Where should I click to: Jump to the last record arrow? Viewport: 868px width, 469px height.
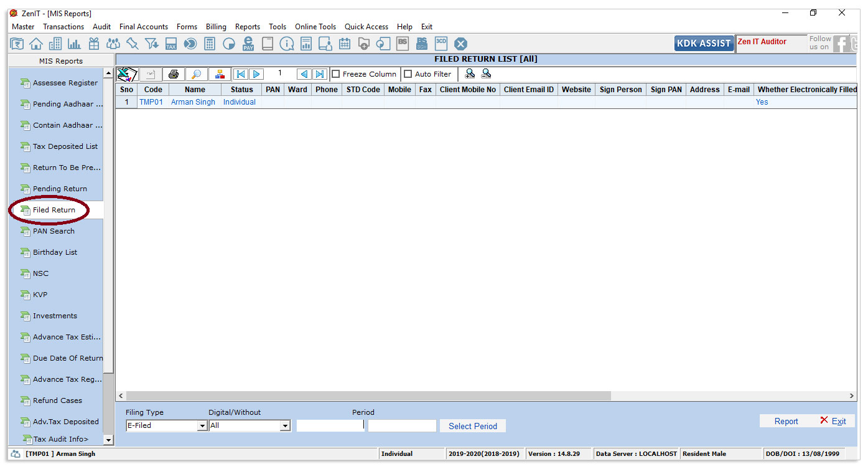point(320,74)
